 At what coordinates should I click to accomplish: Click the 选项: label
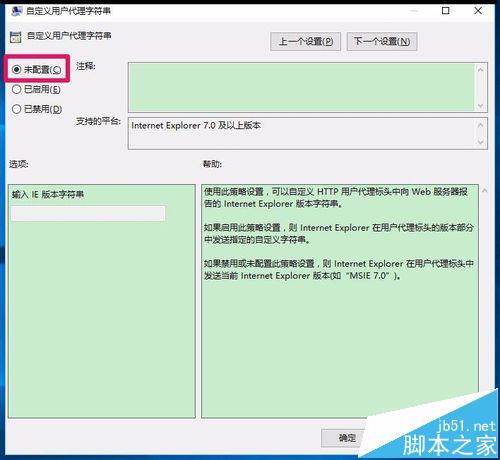click(x=19, y=164)
